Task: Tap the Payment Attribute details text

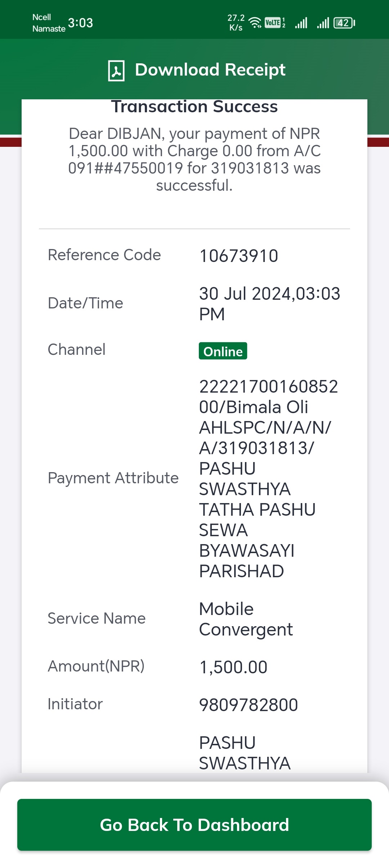Action: tap(269, 479)
